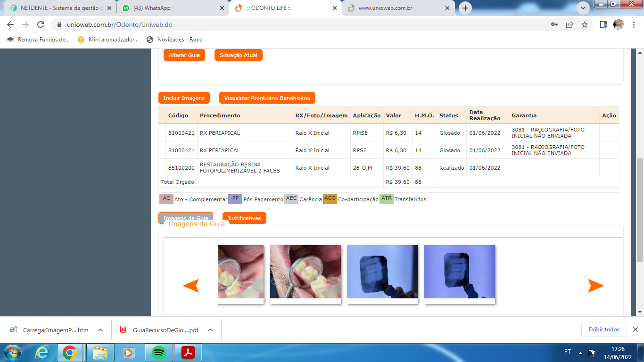Image resolution: width=644 pixels, height=362 pixels.
Task: Click the Situação Atual button
Action: pos(239,55)
